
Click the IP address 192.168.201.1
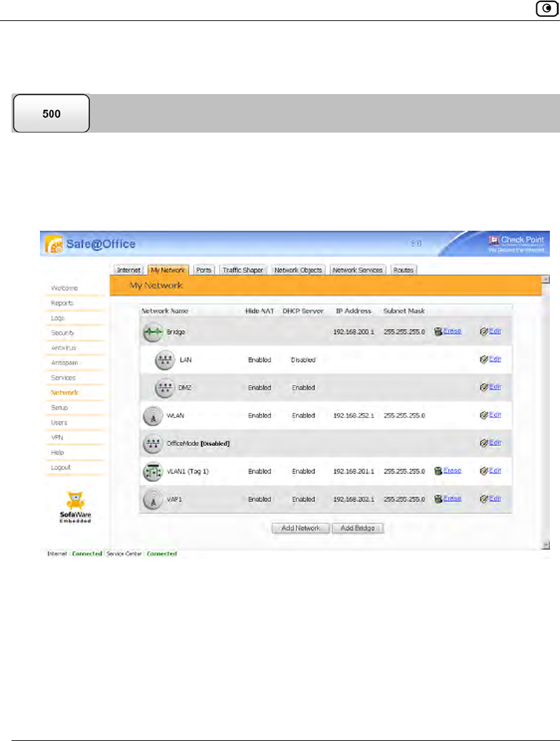pos(354,472)
